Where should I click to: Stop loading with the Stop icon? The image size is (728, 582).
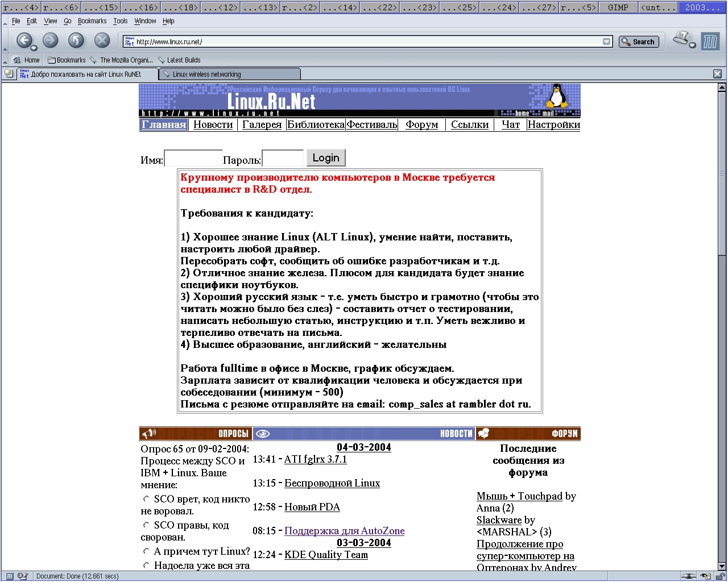click(x=102, y=40)
